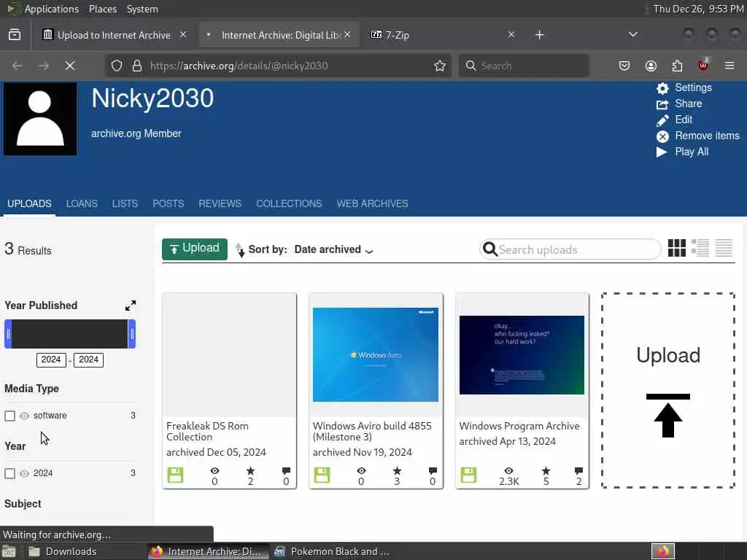Open the list all tabs dropdown

pyautogui.click(x=632, y=34)
